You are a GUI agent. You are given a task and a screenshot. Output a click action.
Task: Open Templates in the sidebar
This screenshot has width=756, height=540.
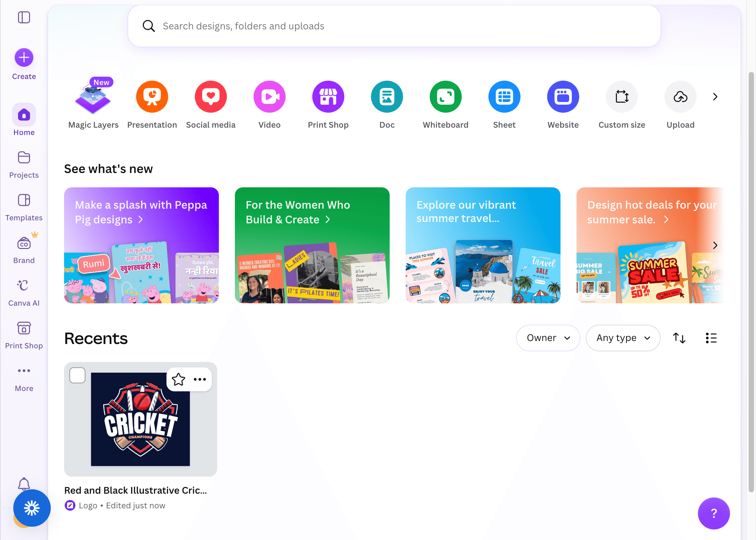(24, 208)
